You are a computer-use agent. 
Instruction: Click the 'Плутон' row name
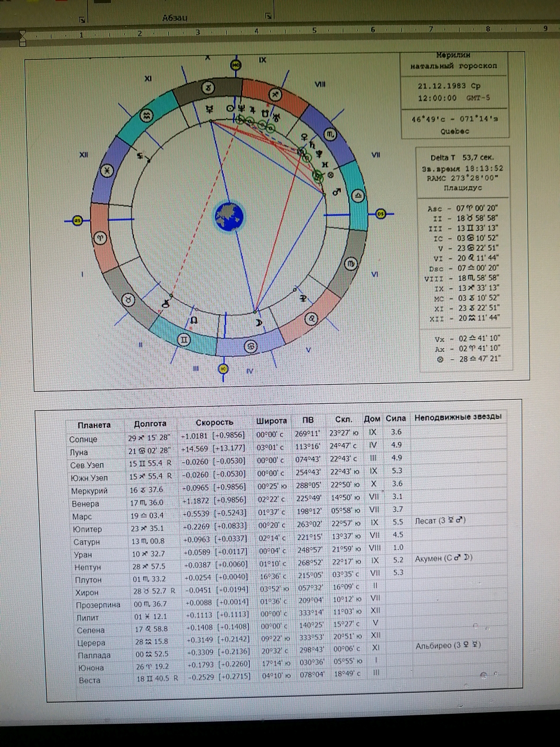[x=88, y=580]
